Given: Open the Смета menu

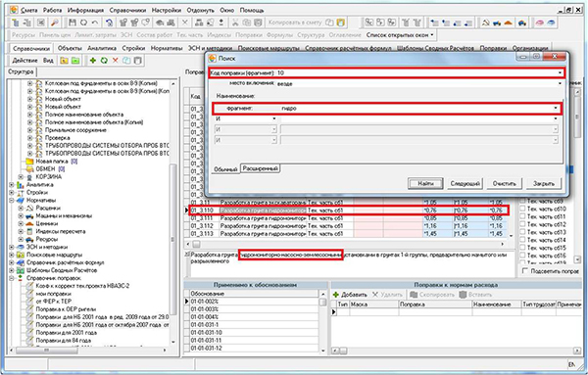Looking at the screenshot, I should (x=28, y=10).
